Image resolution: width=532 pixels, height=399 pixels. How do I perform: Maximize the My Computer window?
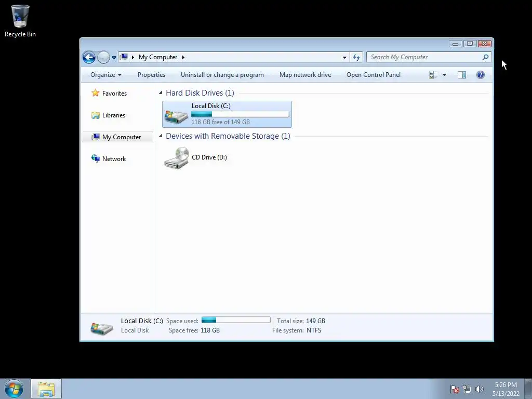[470, 44]
